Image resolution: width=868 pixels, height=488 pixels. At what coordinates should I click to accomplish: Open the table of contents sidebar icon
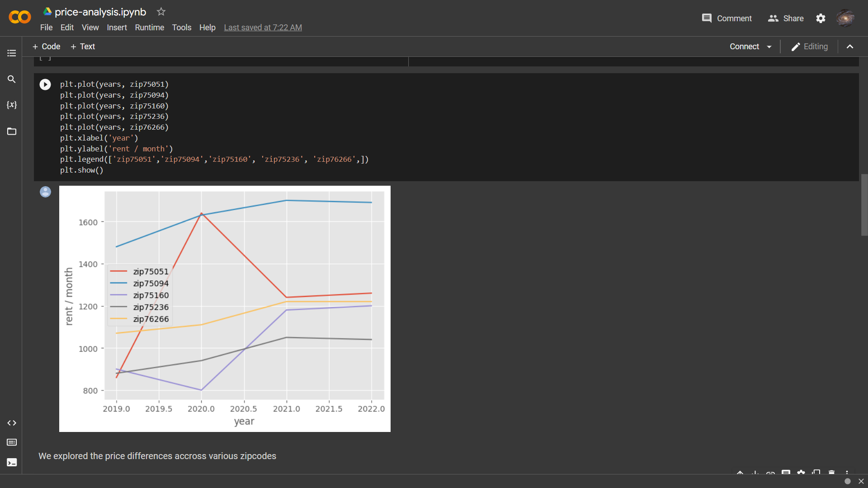click(x=12, y=53)
